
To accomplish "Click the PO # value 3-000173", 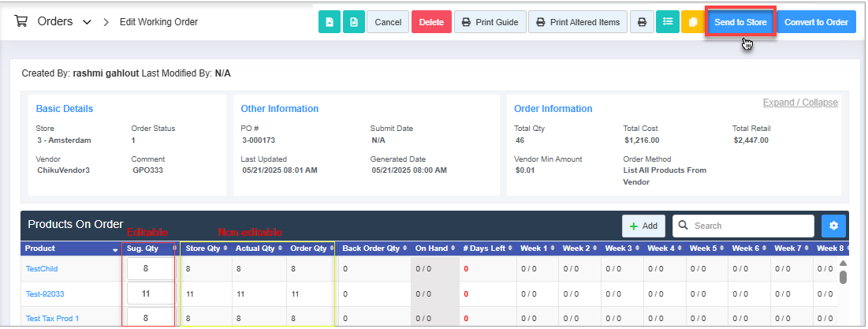I will point(259,140).
